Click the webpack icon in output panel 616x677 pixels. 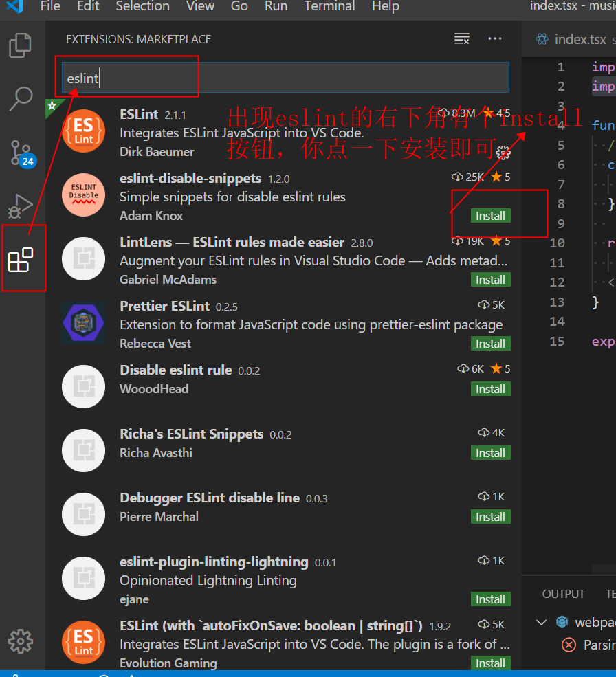(562, 622)
